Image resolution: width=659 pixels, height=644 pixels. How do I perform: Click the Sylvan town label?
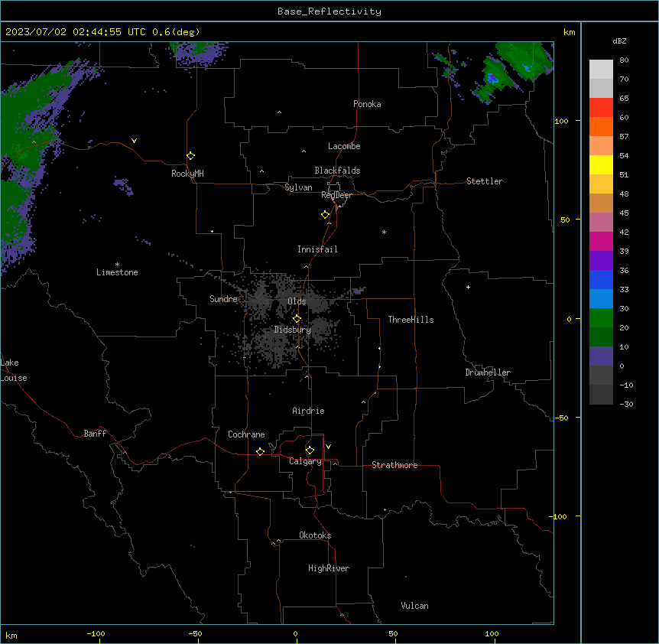(x=298, y=187)
